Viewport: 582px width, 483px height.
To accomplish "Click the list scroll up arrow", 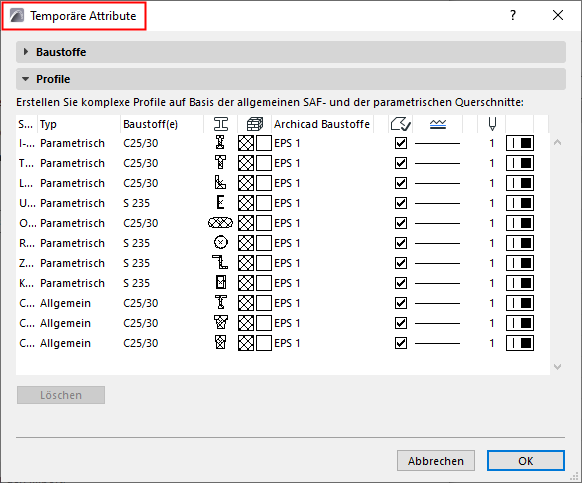I will pos(558,143).
